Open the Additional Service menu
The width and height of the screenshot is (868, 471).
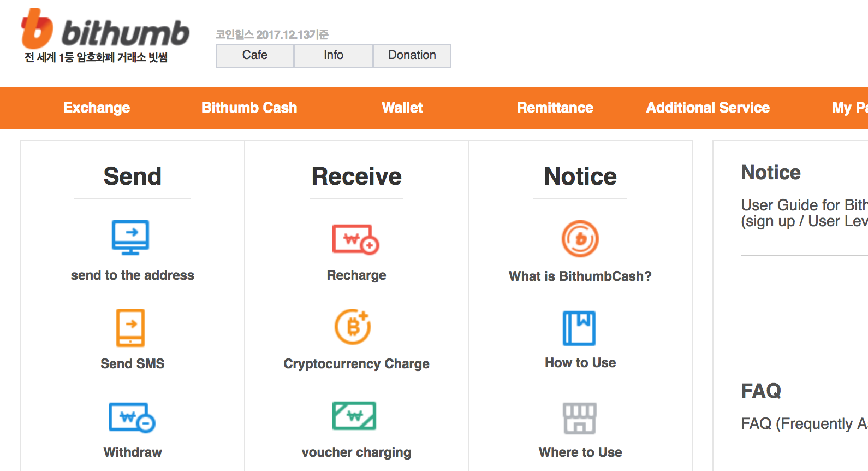tap(708, 108)
